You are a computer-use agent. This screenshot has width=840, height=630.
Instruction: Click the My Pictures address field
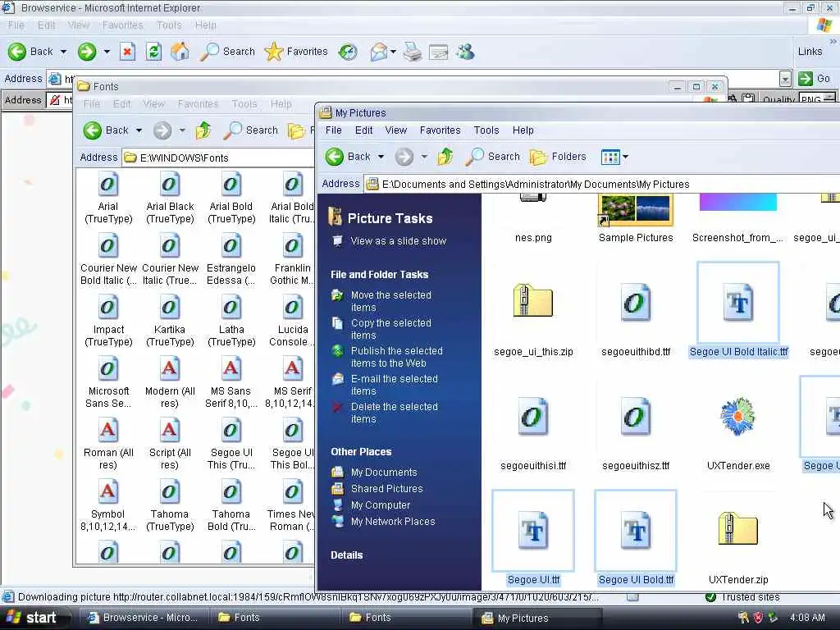[601, 185]
